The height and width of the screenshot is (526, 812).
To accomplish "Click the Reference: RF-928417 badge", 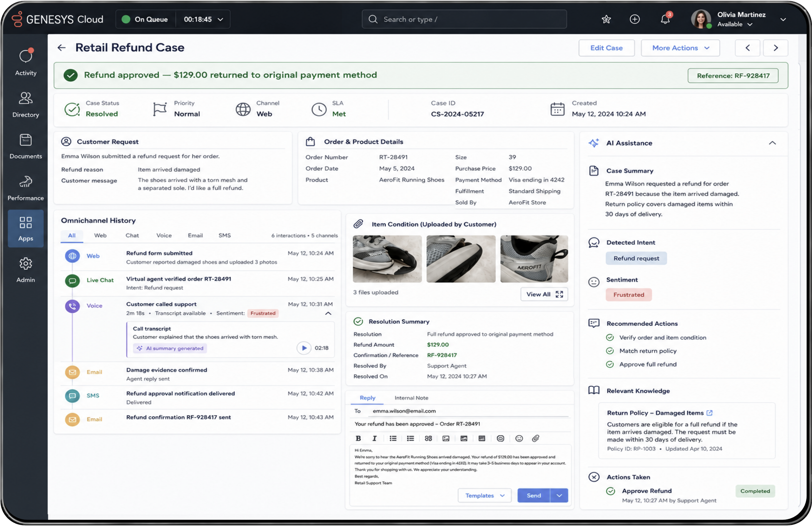I will click(x=733, y=76).
